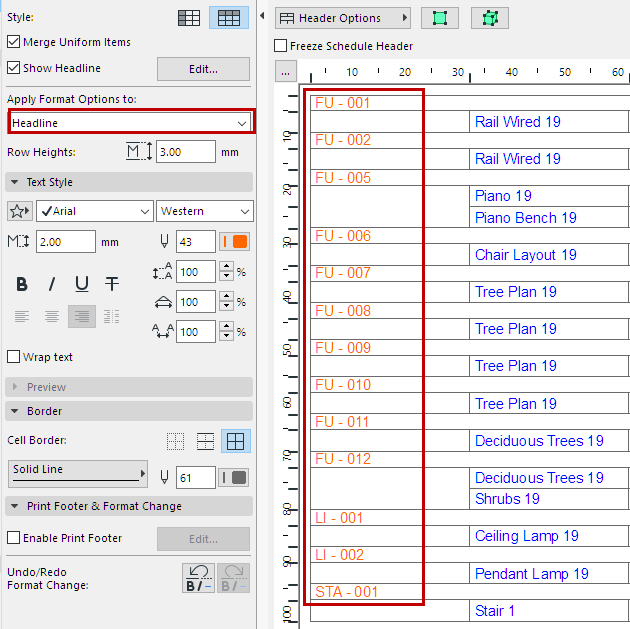
Task: Check Enable Print Footer
Action: point(14,537)
